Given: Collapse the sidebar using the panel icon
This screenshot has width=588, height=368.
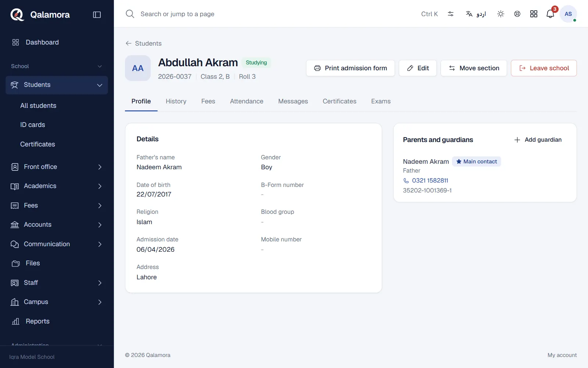Looking at the screenshot, I should tap(97, 15).
